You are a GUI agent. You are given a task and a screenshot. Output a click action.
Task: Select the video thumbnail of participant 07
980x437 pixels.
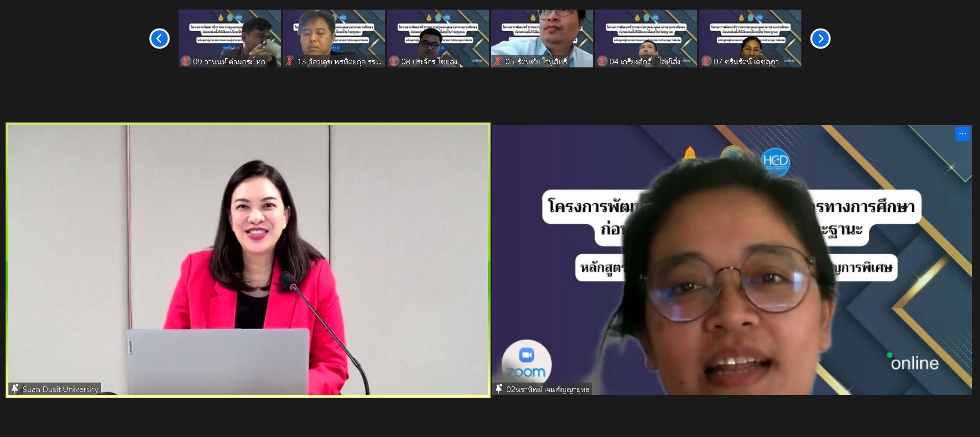point(750,38)
